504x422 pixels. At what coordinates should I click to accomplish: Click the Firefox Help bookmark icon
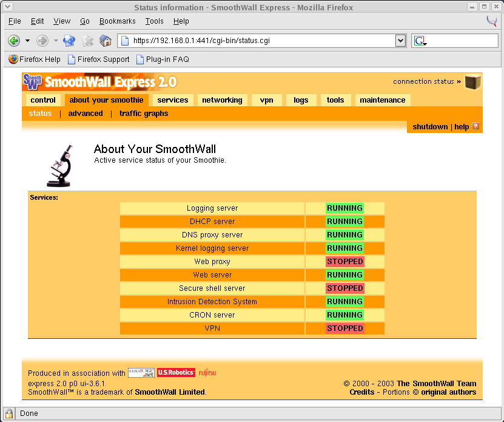click(13, 60)
